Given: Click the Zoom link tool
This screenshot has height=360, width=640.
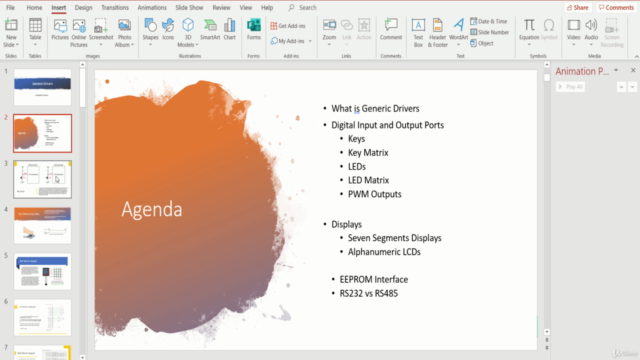Looking at the screenshot, I should 329,32.
